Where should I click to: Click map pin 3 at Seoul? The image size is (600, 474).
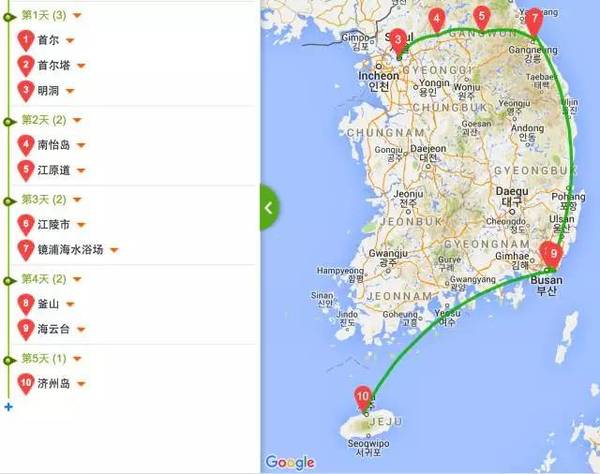(398, 41)
